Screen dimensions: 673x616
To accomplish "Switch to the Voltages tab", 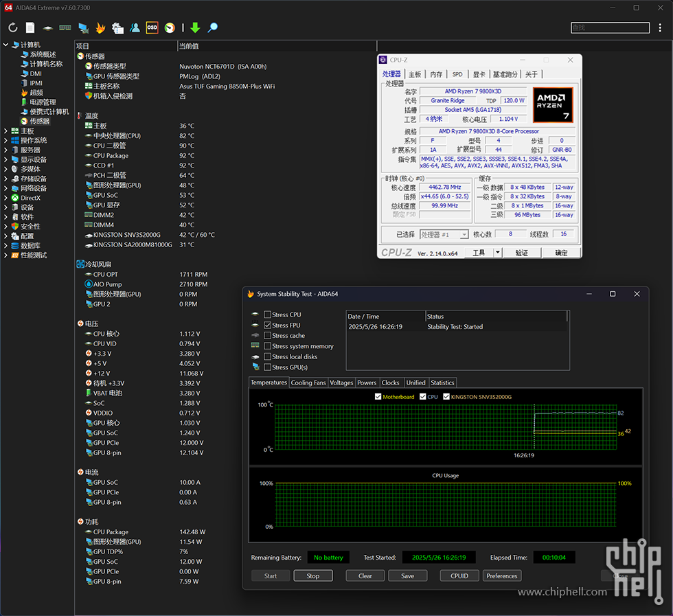I will click(x=341, y=383).
